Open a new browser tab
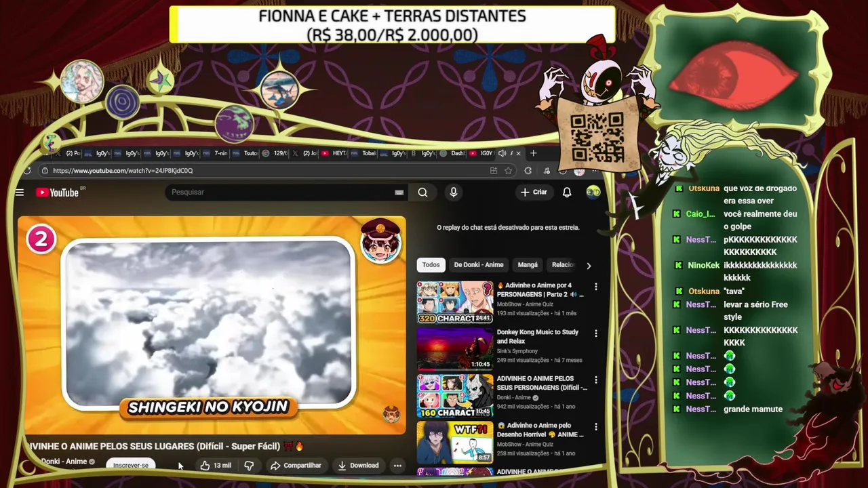The height and width of the screenshot is (488, 868). [533, 153]
